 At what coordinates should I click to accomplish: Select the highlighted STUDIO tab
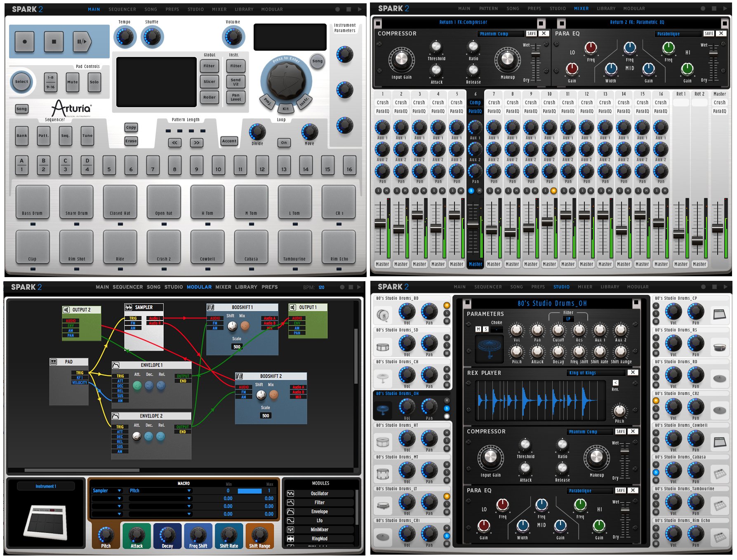pyautogui.click(x=561, y=287)
